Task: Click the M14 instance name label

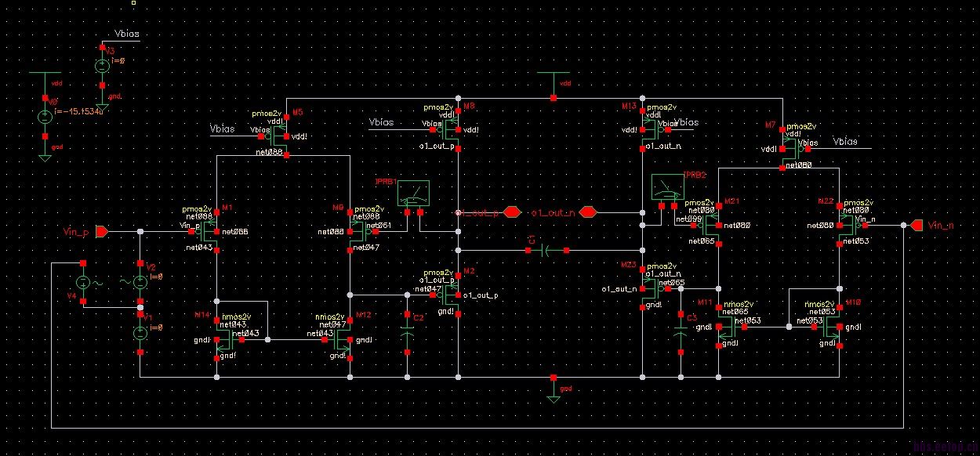Action: tap(203, 314)
